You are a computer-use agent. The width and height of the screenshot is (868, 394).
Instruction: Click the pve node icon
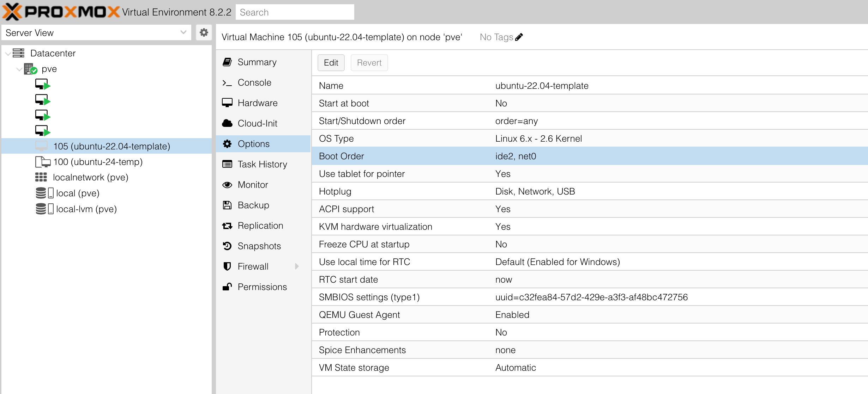30,69
